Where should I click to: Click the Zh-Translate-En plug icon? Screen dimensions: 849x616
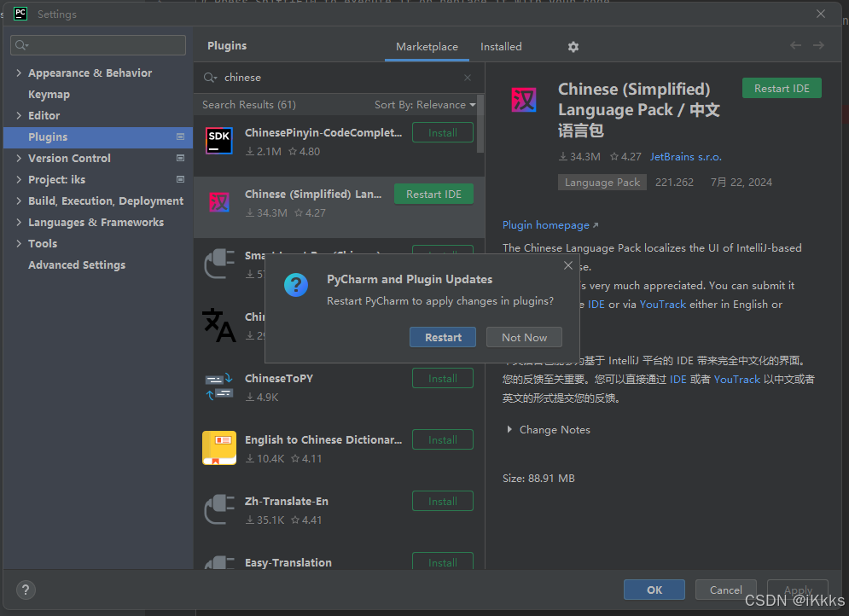coord(219,509)
